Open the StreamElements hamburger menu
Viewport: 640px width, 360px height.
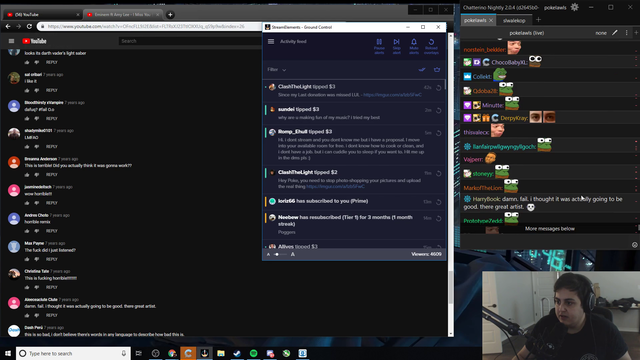[x=271, y=41]
